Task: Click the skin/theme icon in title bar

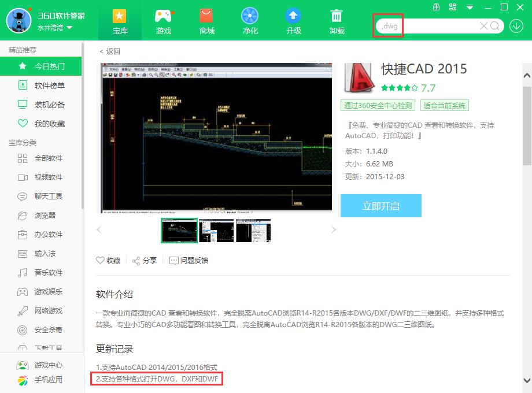Action: click(453, 7)
